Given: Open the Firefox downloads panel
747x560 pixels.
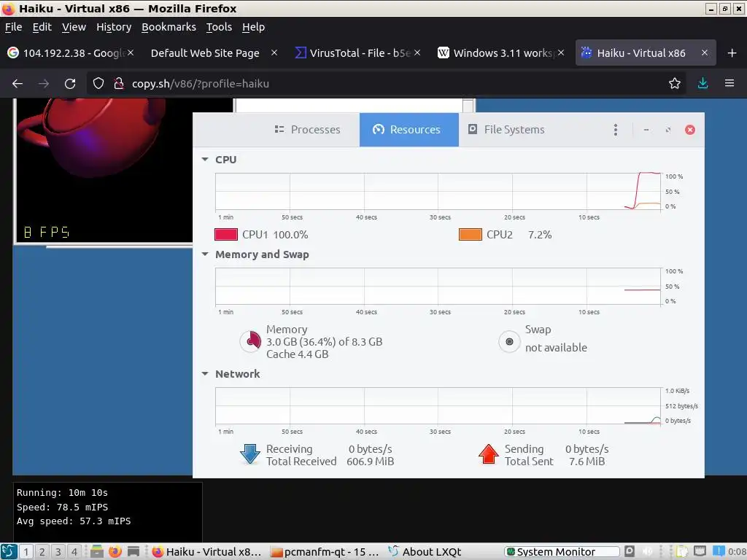Looking at the screenshot, I should pyautogui.click(x=703, y=84).
